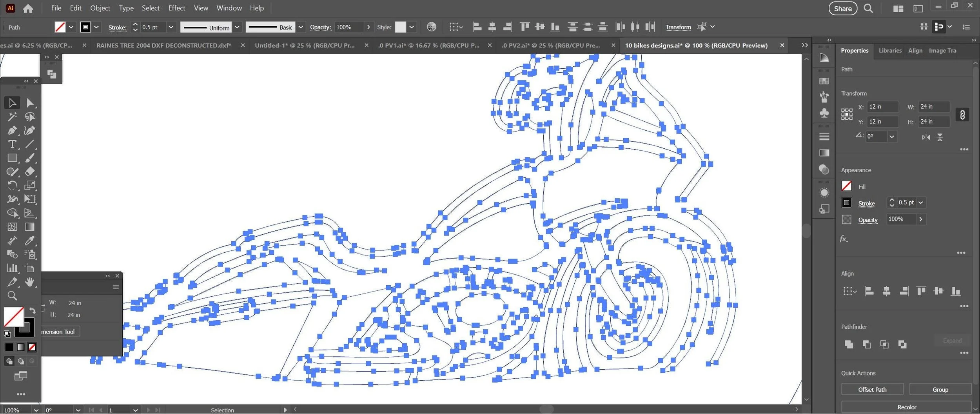Open the stroke weight dropdown in the control bar
Screen dimensions: 980x414
171,27
